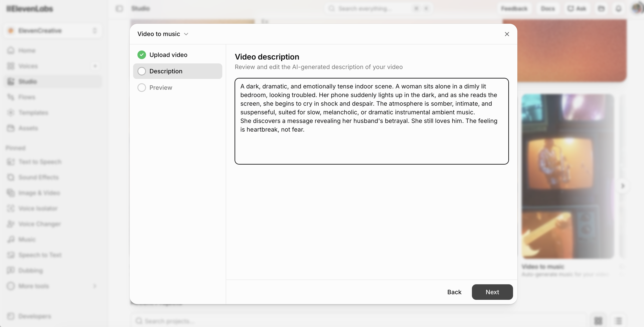
Task: Switch to grid view
Action: [598, 321]
